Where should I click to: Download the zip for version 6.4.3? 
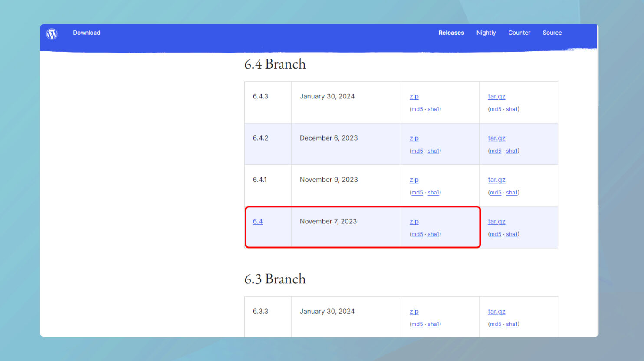414,96
